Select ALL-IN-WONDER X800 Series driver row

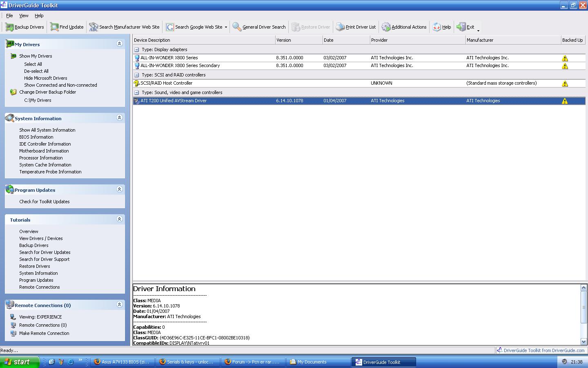coord(359,58)
